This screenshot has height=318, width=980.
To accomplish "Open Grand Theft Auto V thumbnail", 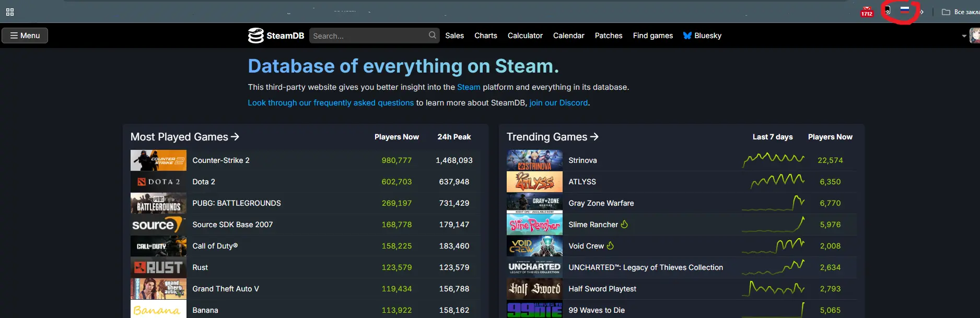I will [158, 289].
